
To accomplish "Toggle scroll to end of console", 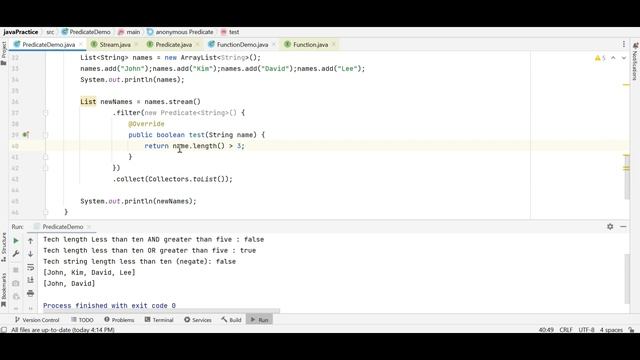I will tap(31, 280).
